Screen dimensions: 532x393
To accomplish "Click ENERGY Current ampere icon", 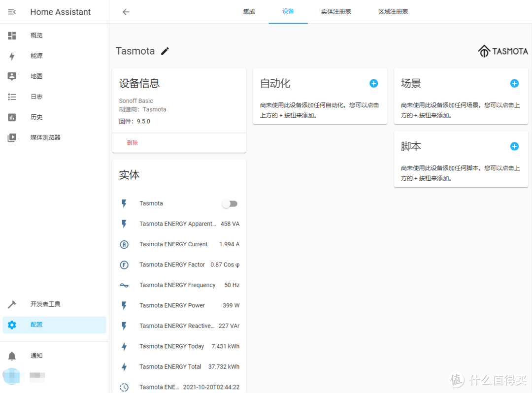I will [124, 244].
